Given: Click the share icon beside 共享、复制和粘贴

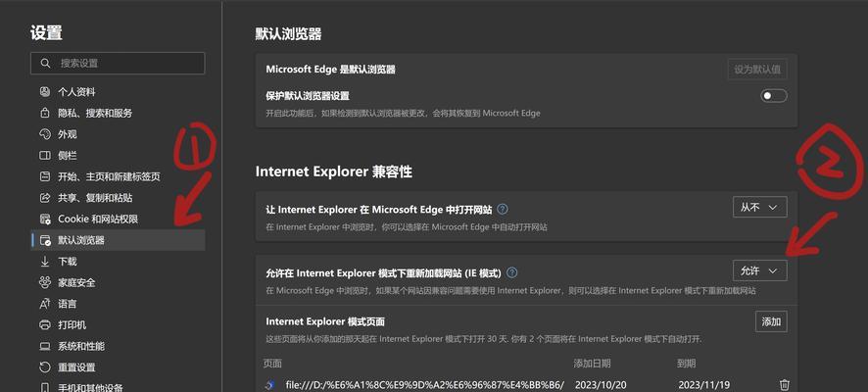Looking at the screenshot, I should (45, 198).
